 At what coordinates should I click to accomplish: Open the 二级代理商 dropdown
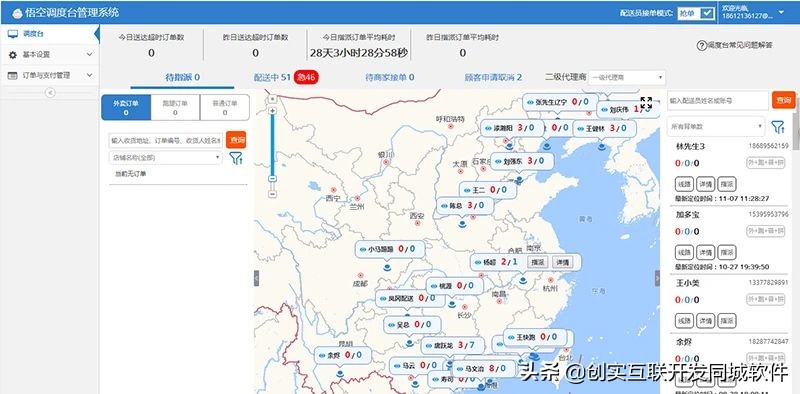[x=627, y=78]
